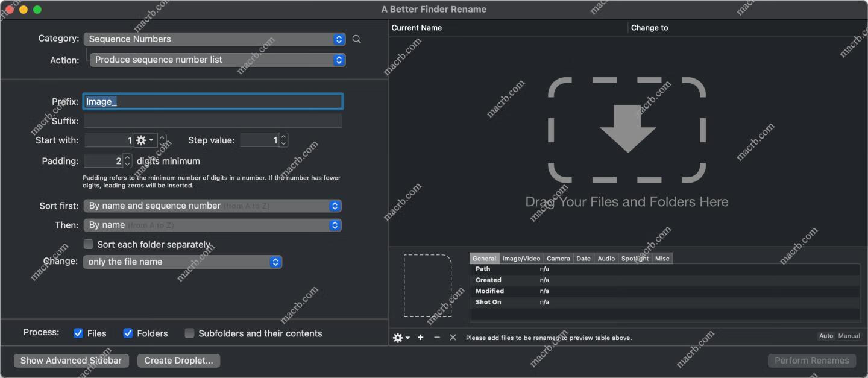Click the Current Name column header
Image resolution: width=868 pixels, height=378 pixels.
pyautogui.click(x=508, y=28)
